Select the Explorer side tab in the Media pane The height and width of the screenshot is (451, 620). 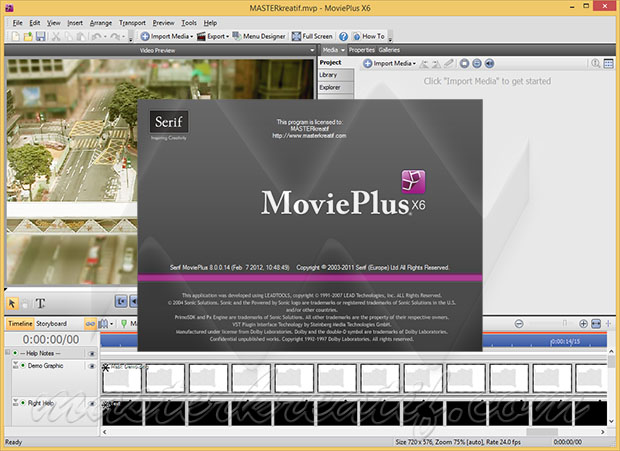tap(336, 87)
